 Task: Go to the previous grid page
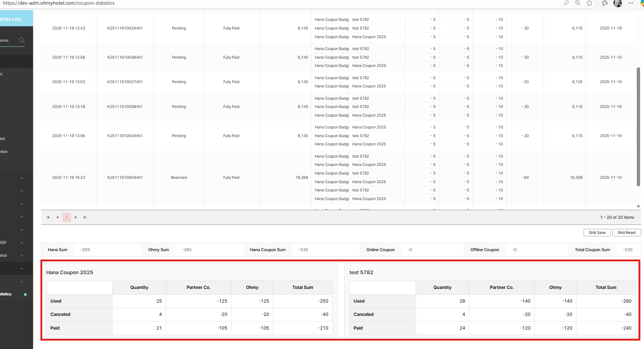coord(58,217)
